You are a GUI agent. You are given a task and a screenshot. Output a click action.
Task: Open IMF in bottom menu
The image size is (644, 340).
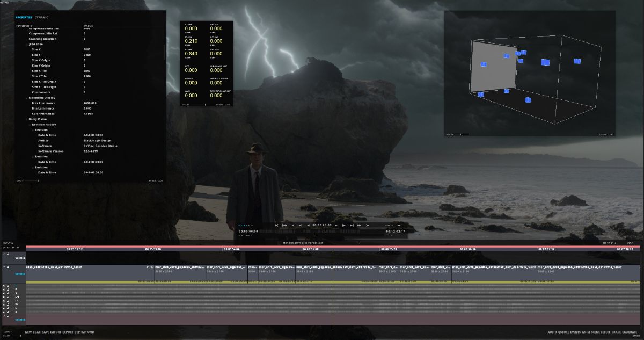(84, 332)
